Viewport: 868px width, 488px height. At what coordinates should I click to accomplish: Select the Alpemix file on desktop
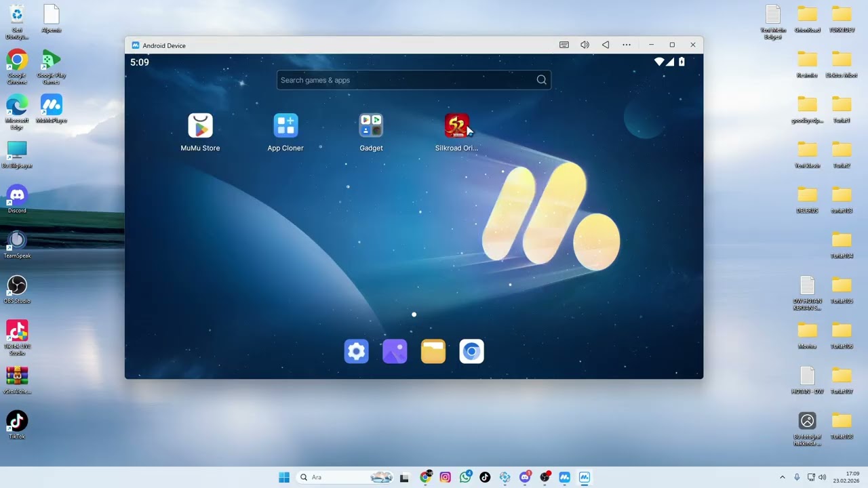click(52, 18)
